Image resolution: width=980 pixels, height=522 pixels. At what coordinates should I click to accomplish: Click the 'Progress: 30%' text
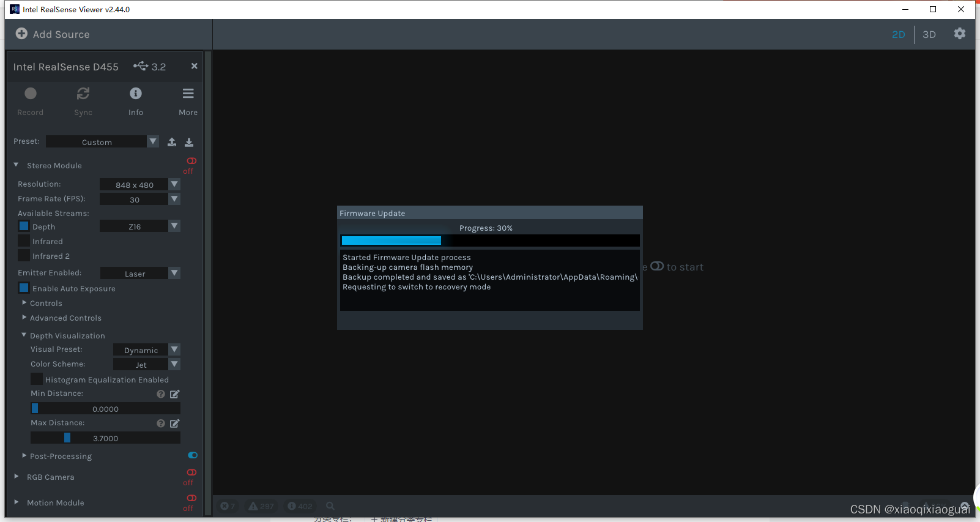(x=486, y=228)
